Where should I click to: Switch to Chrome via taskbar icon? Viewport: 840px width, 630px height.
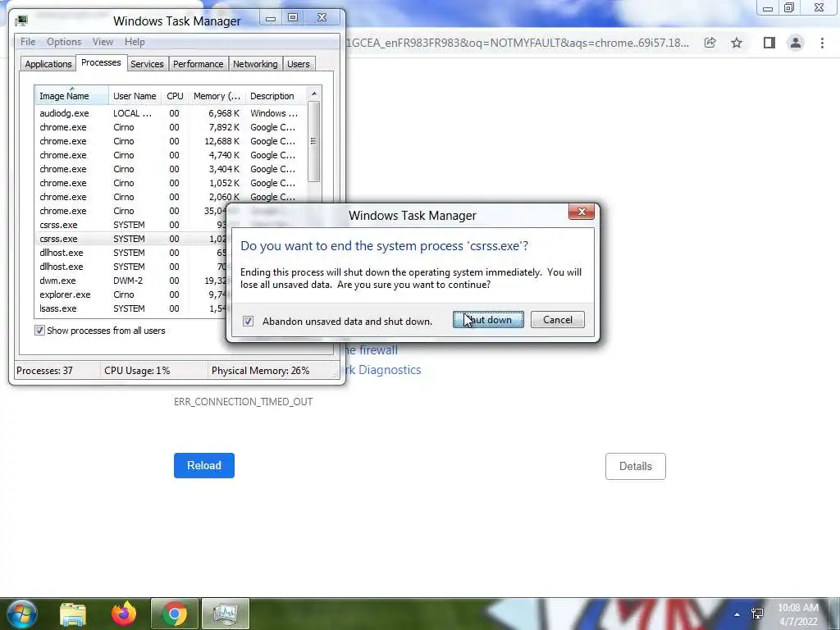[174, 614]
